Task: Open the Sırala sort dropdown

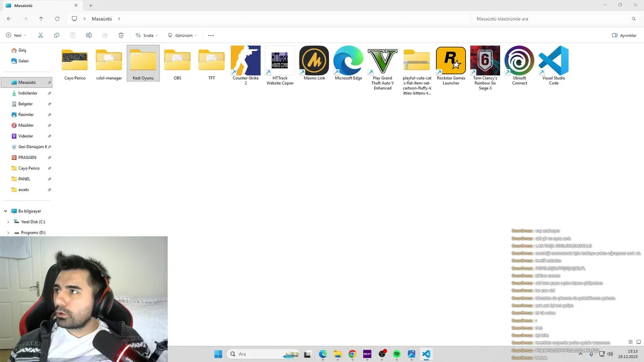Action: tap(146, 35)
